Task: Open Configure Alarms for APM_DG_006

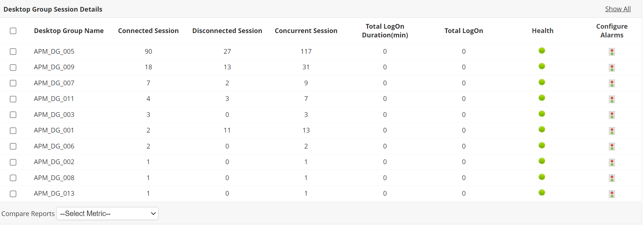Action: click(612, 147)
